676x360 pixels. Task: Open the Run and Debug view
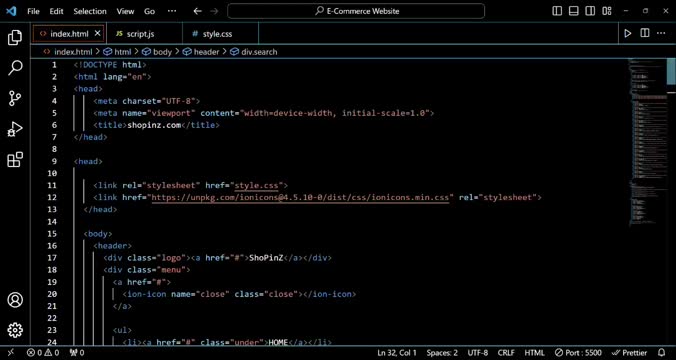pos(15,129)
